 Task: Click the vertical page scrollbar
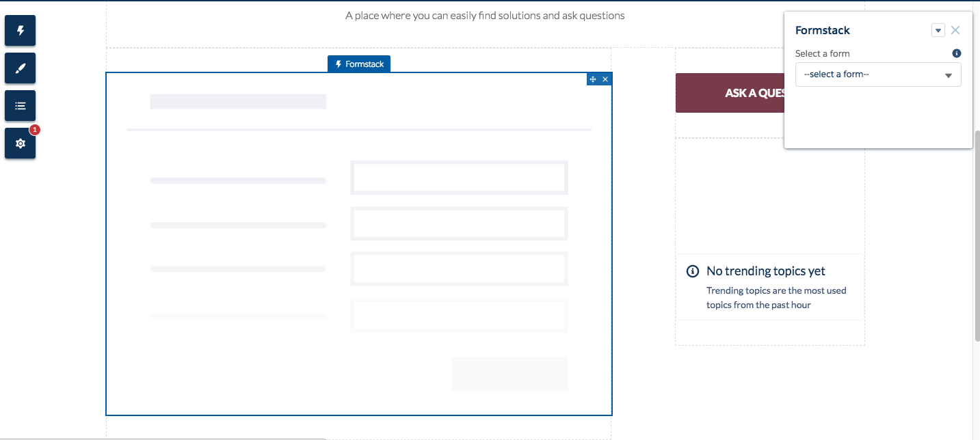(976, 232)
